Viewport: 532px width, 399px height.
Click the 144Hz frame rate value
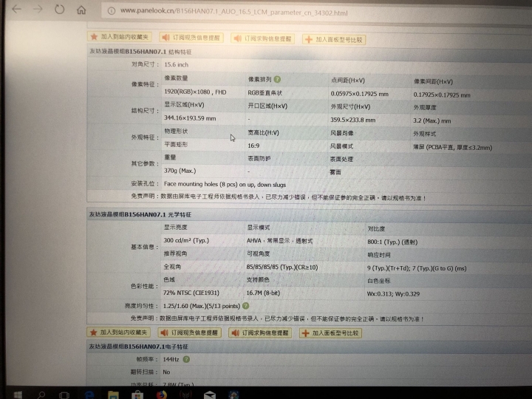coord(171,359)
